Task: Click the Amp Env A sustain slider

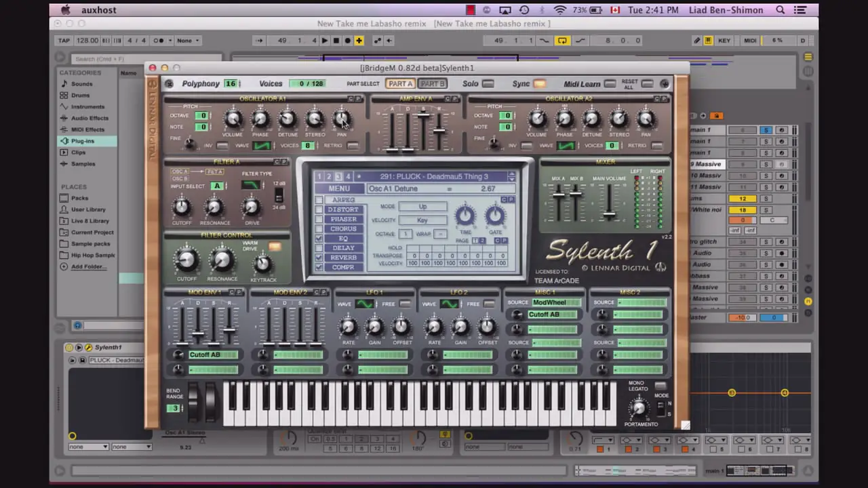Action: [x=423, y=116]
